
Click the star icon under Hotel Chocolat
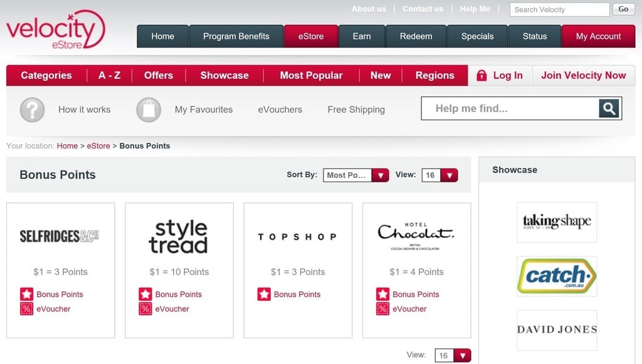pyautogui.click(x=383, y=294)
